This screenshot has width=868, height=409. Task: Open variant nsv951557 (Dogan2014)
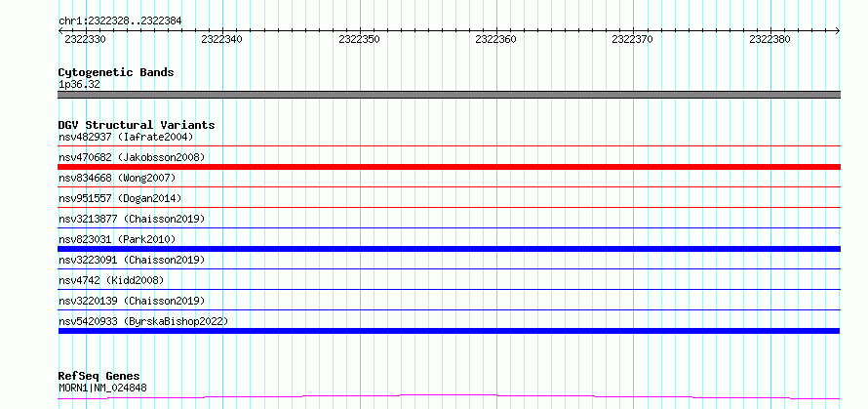[x=120, y=198]
